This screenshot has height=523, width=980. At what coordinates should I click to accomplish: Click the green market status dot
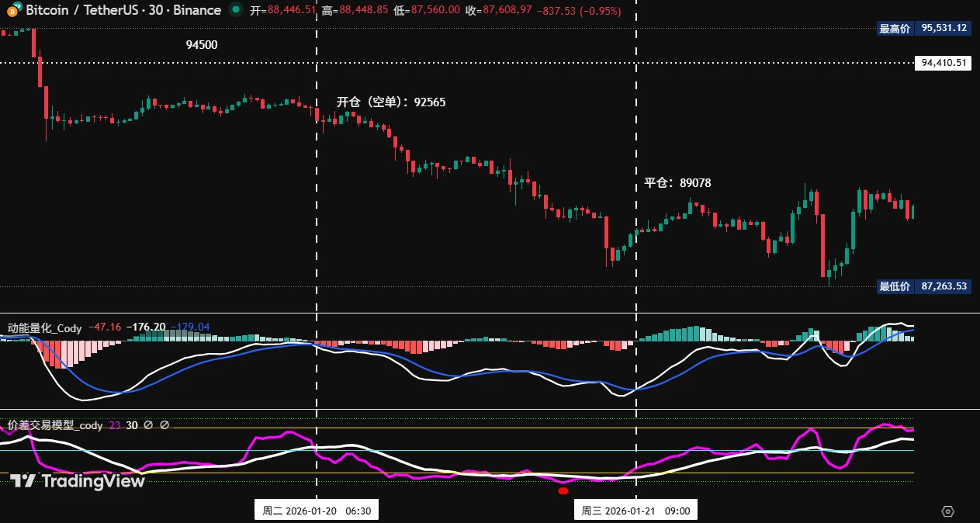tap(236, 10)
